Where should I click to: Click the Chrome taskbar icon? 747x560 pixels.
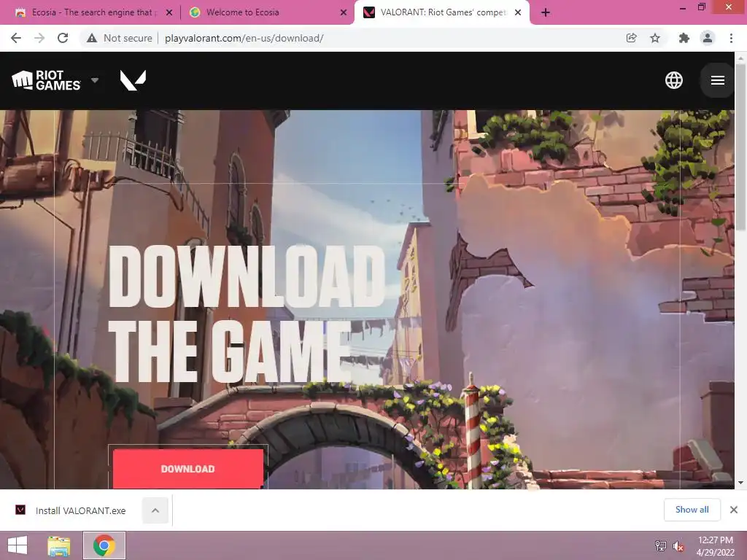(104, 545)
